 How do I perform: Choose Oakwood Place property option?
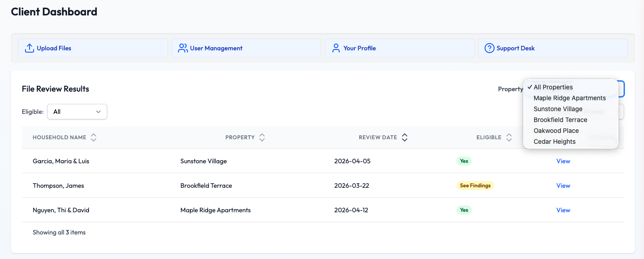[x=556, y=131]
